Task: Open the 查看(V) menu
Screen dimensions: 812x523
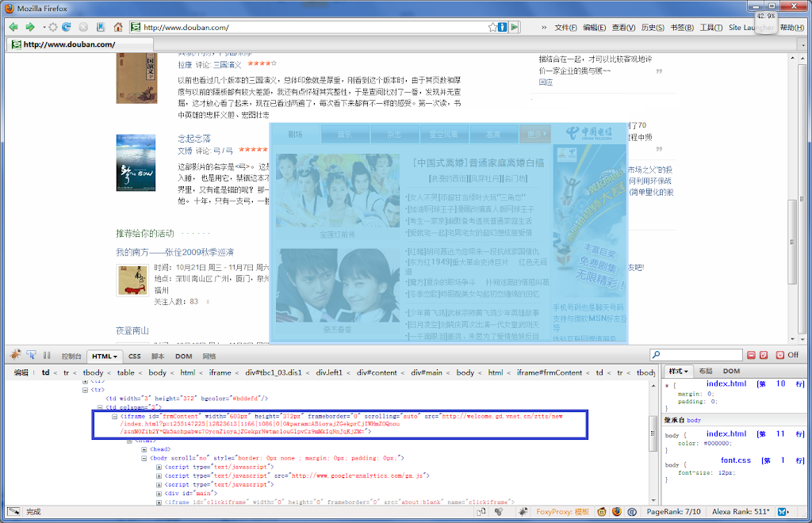Action: click(623, 28)
